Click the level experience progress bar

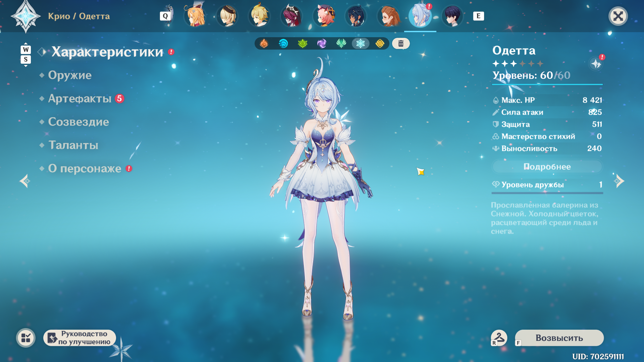coord(547,84)
